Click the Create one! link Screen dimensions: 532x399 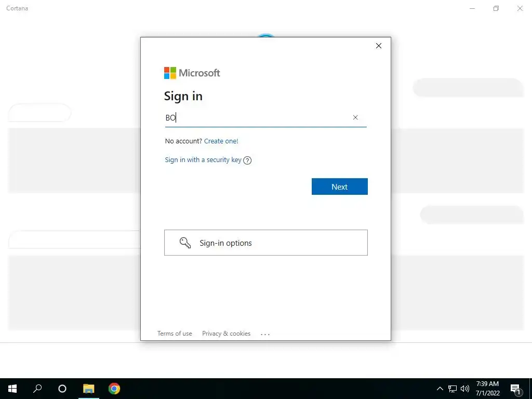click(221, 141)
